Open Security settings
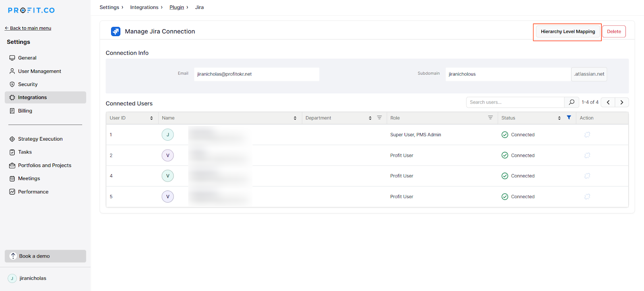 tap(45, 84)
